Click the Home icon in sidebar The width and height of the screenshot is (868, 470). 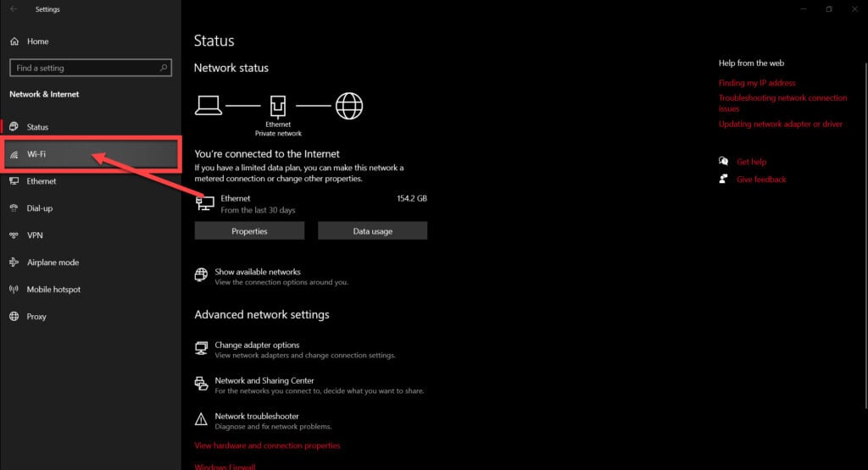click(x=14, y=41)
